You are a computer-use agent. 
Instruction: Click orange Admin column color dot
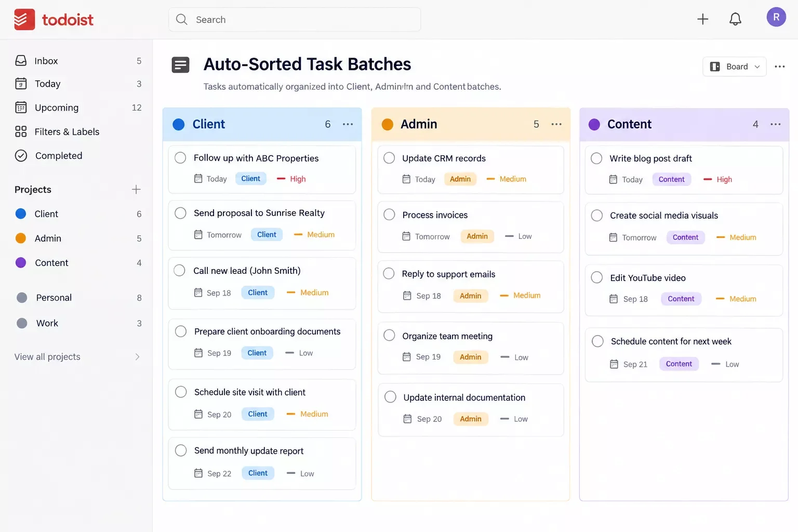[x=388, y=124]
